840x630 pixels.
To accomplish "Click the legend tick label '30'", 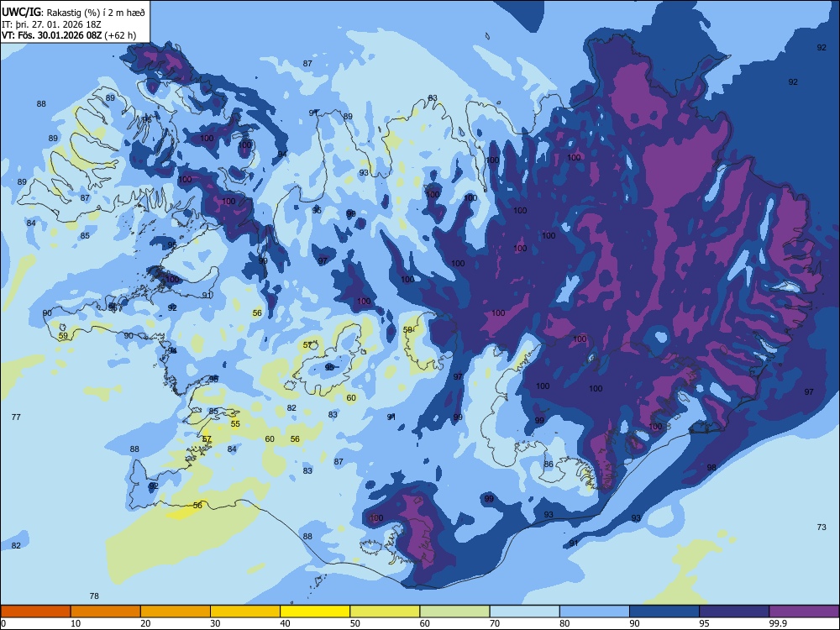I will [x=215, y=623].
